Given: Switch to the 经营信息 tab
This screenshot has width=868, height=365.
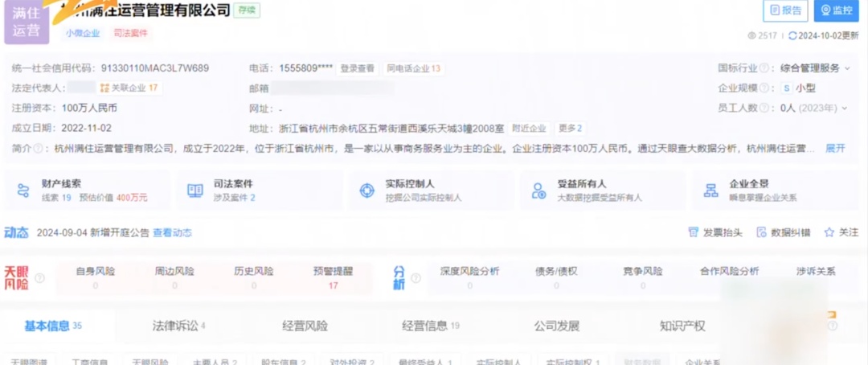Looking at the screenshot, I should click(431, 326).
